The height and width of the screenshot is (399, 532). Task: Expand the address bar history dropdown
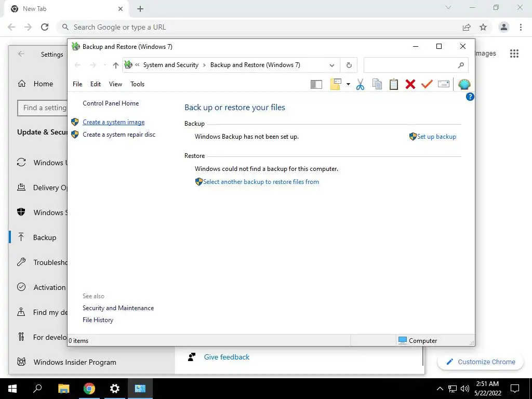pyautogui.click(x=332, y=65)
